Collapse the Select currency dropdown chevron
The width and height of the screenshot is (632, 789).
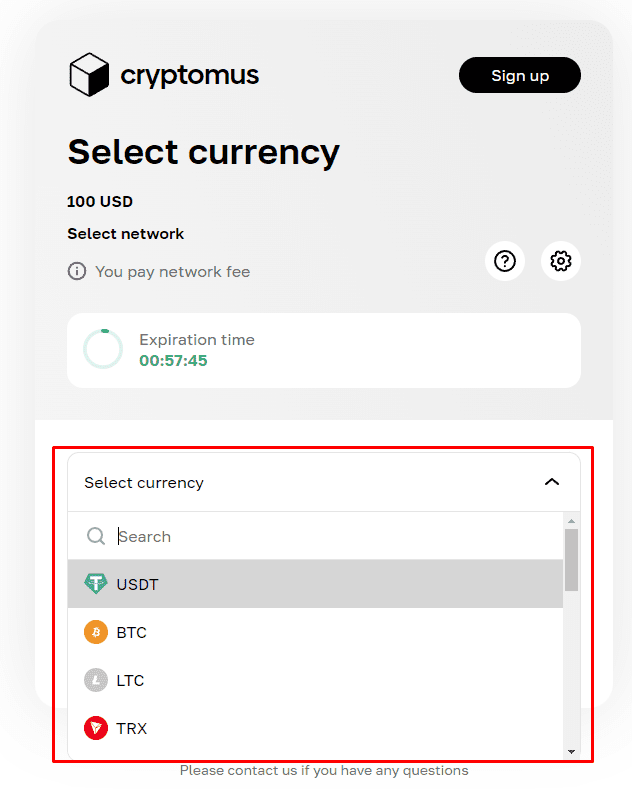551,482
